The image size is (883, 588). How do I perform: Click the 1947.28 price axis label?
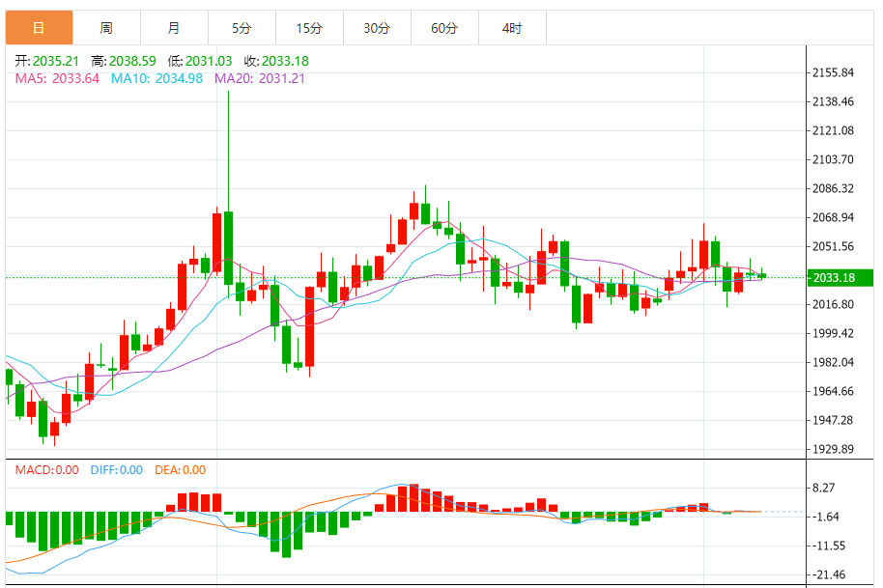[833, 420]
